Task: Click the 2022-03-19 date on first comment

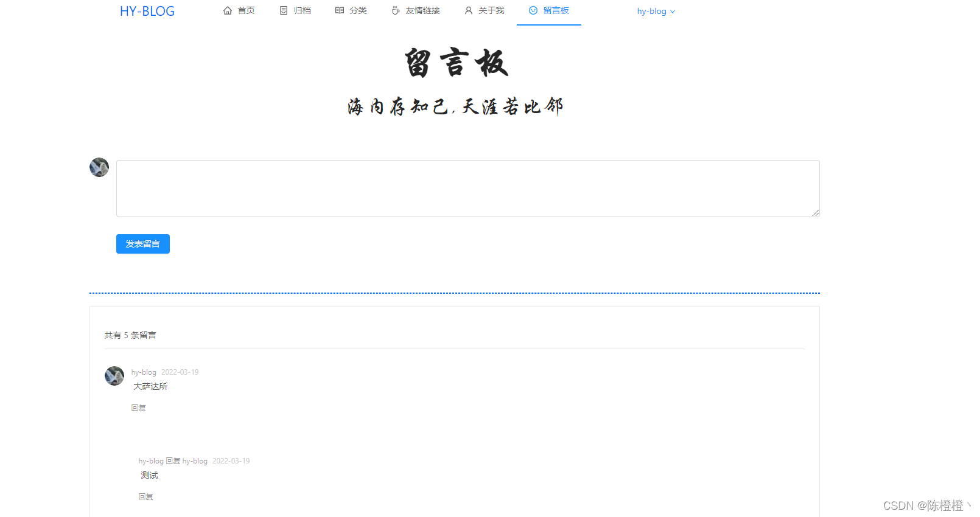Action: [180, 372]
